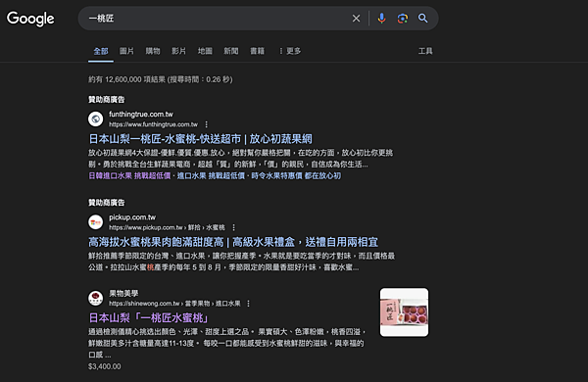Screen dimensions: 588x382
Task: Click the peach gift box thumbnail
Action: click(404, 312)
